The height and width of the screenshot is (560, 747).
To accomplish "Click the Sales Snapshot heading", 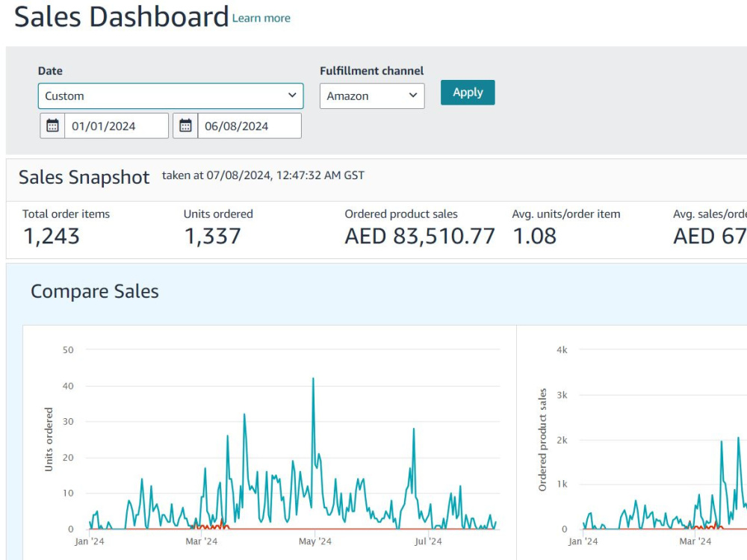I will point(84,177).
